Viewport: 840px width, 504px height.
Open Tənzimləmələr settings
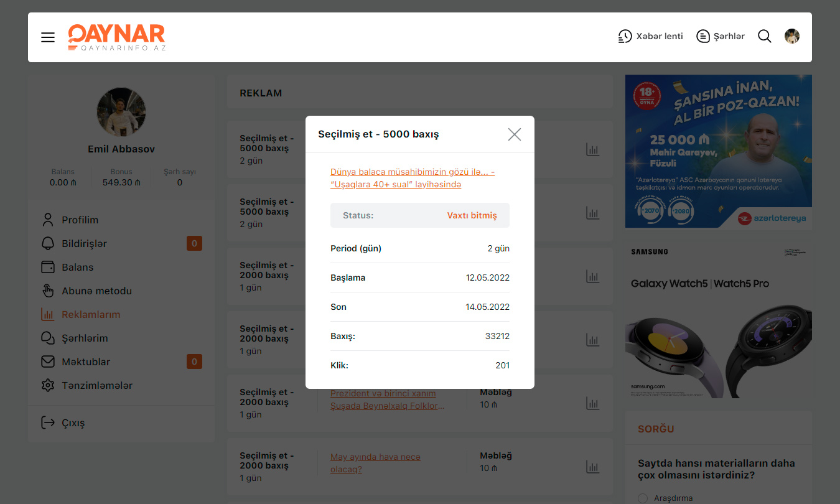tap(96, 385)
